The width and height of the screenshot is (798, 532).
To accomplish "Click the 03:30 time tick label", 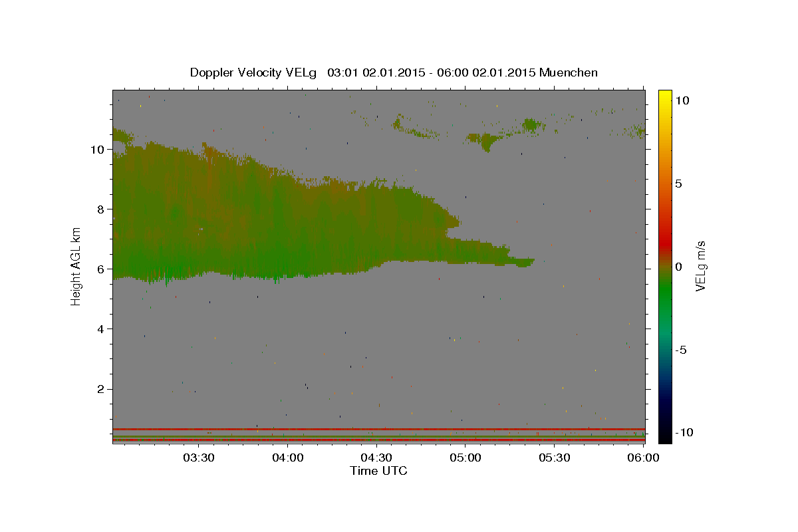I will click(199, 458).
